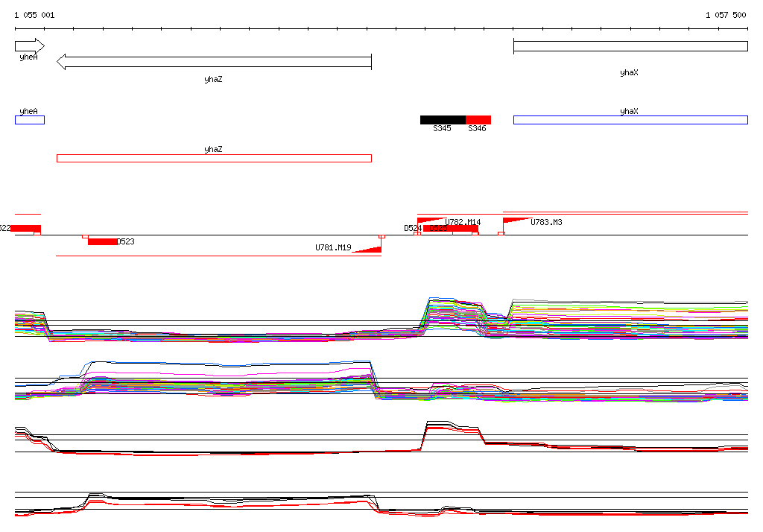Click the yhaX label above blue rectangle
The width and height of the screenshot is (763, 532).
pos(629,111)
